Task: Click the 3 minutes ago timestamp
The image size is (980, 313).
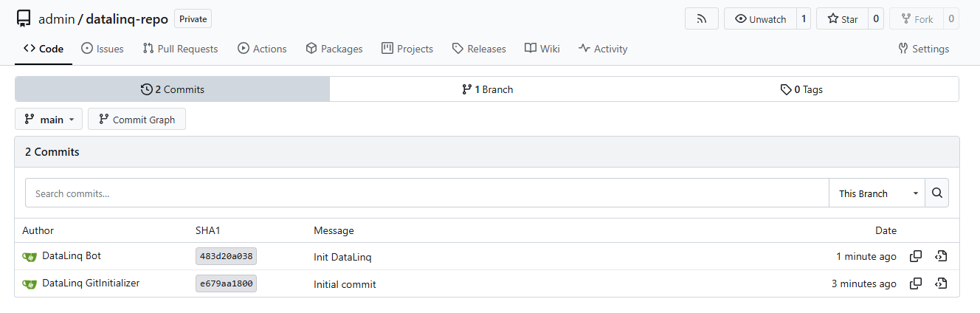Action: pyautogui.click(x=864, y=284)
